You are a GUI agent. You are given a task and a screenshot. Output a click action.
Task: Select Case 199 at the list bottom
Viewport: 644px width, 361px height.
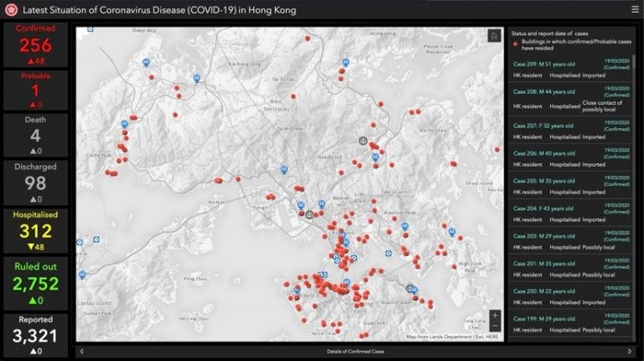571,324
